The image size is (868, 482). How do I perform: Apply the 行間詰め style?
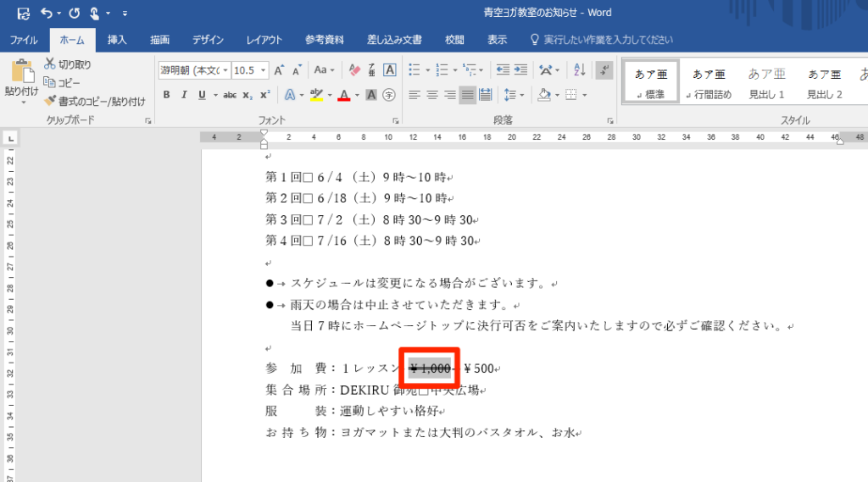point(709,81)
